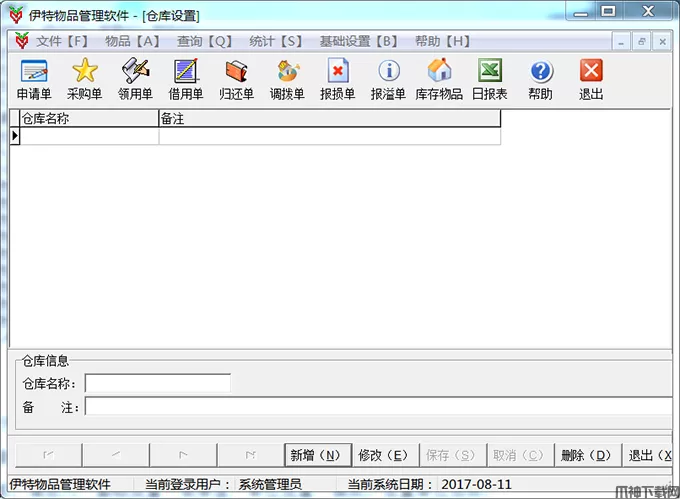Click the 新增（N） button
This screenshot has height=499, width=680.
tap(318, 455)
